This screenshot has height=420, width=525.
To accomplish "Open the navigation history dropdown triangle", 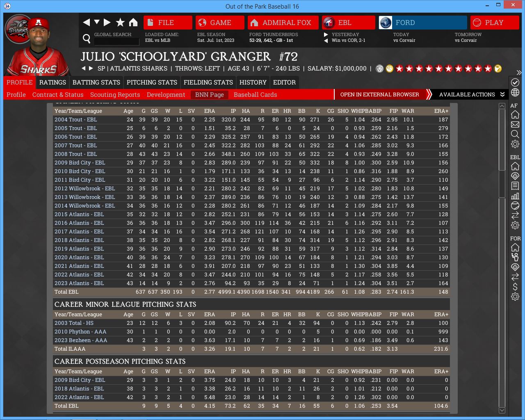I will pyautogui.click(x=97, y=22).
